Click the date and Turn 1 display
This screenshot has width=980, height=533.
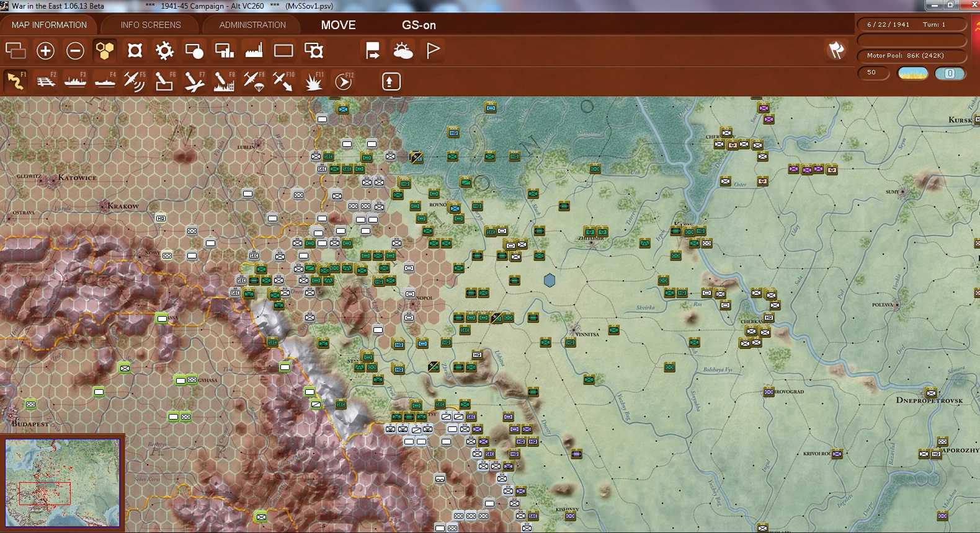pos(911,25)
